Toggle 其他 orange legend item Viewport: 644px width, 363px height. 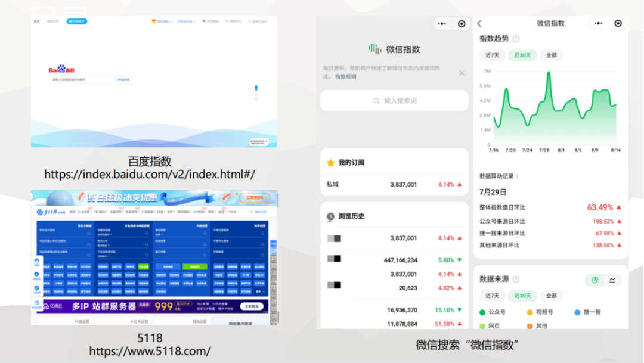click(x=537, y=325)
